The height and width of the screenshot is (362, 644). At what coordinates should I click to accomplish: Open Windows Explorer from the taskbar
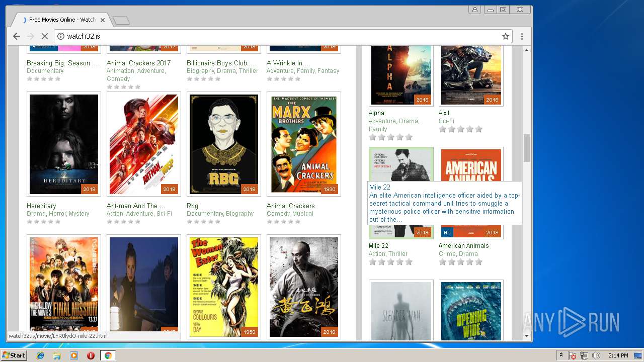click(x=57, y=355)
